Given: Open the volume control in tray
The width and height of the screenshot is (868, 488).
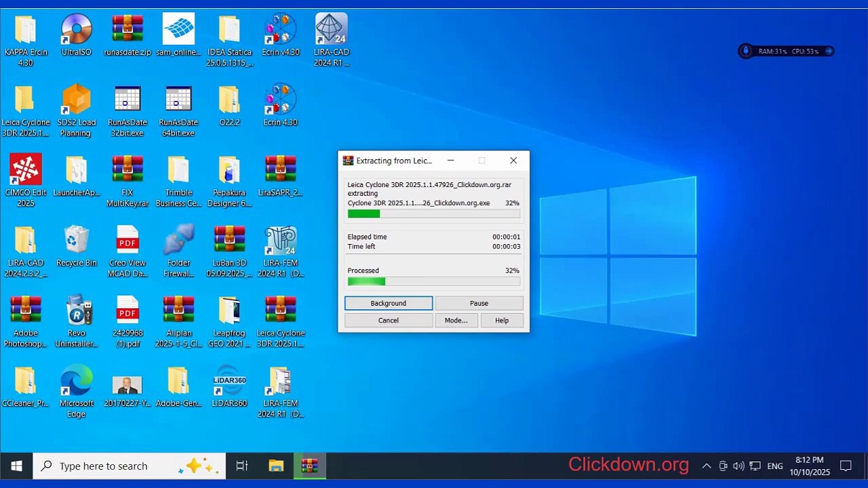Looking at the screenshot, I should coord(738,466).
